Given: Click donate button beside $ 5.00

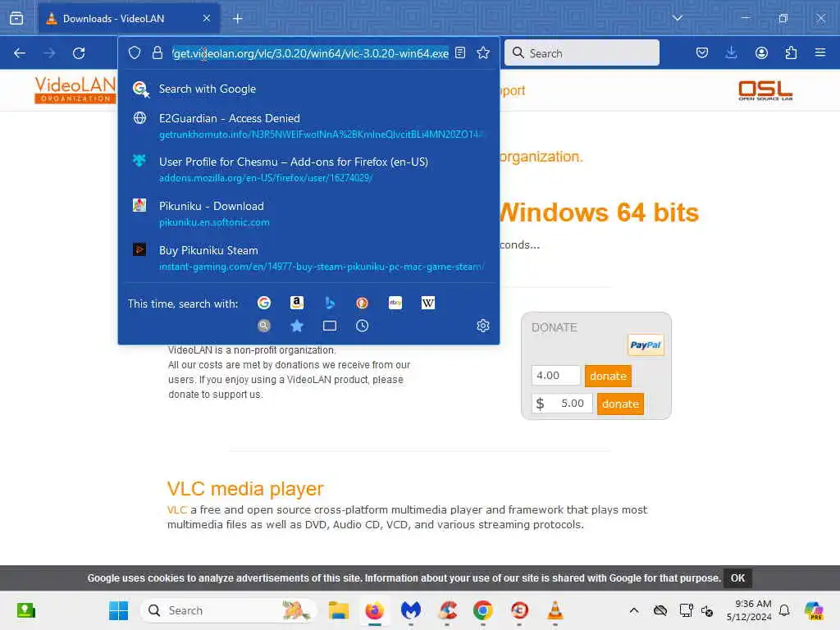Looking at the screenshot, I should [x=620, y=404].
